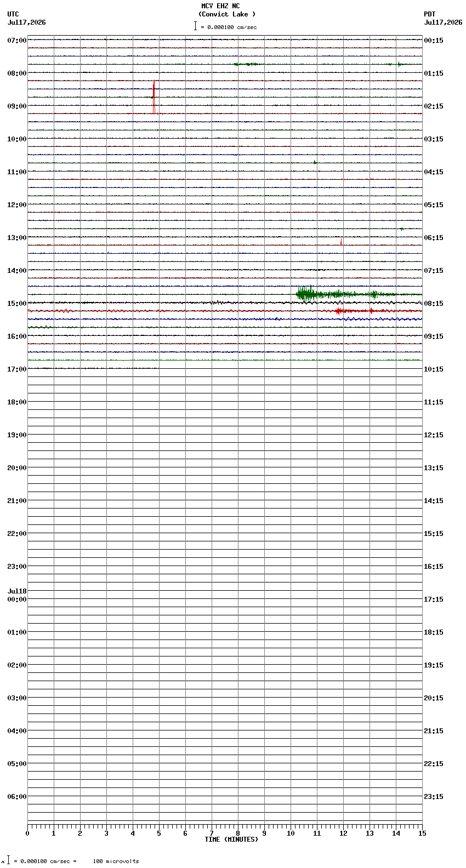This screenshot has width=466, height=868.
Task: Click the '10:15' PDT row label
Action: coord(434,369)
